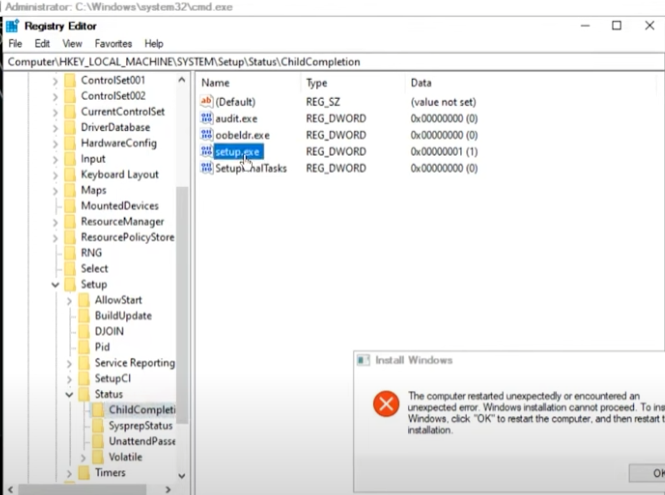Select the SysprepStatus key
The height and width of the screenshot is (495, 665).
tap(140, 426)
